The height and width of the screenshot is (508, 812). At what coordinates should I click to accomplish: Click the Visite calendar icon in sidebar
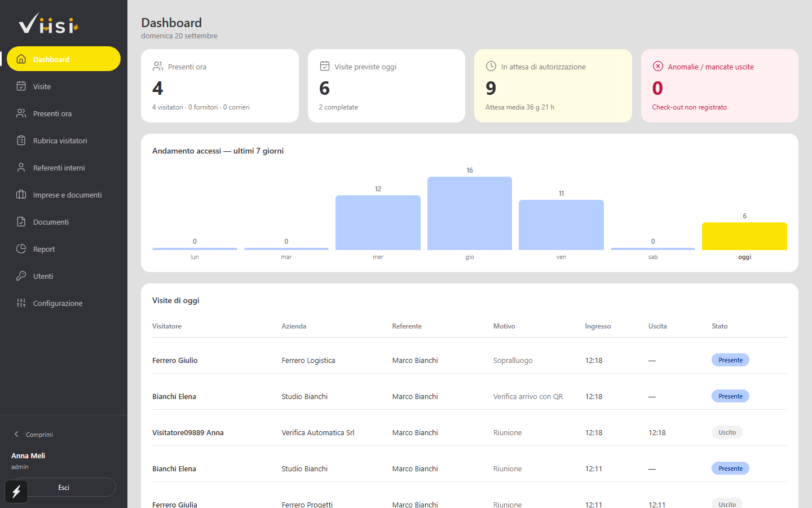21,86
